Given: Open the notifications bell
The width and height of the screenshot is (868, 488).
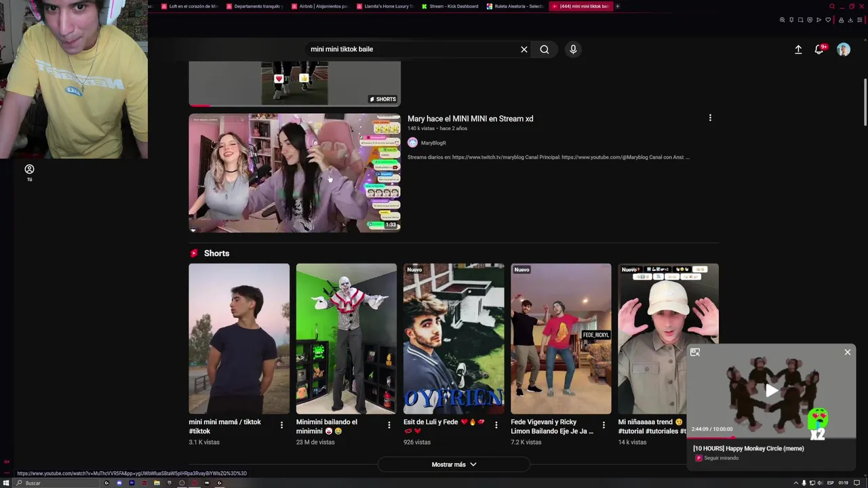Looking at the screenshot, I should click(819, 49).
